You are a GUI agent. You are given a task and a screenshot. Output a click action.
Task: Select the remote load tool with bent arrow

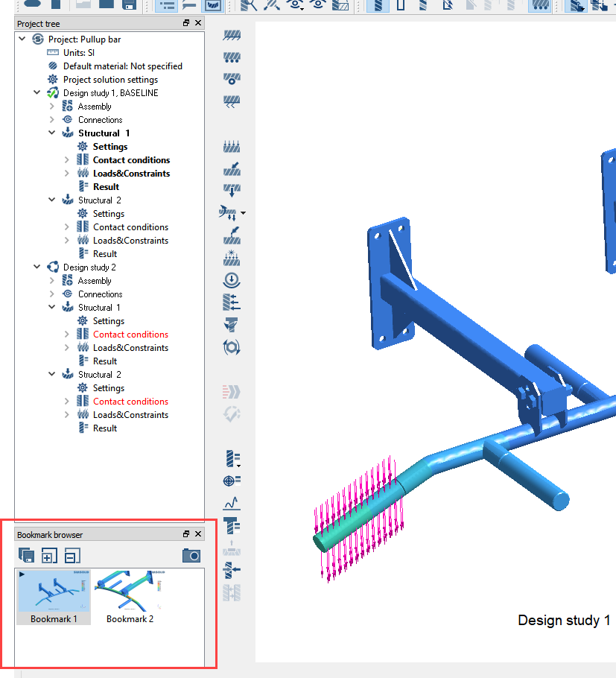(232, 235)
